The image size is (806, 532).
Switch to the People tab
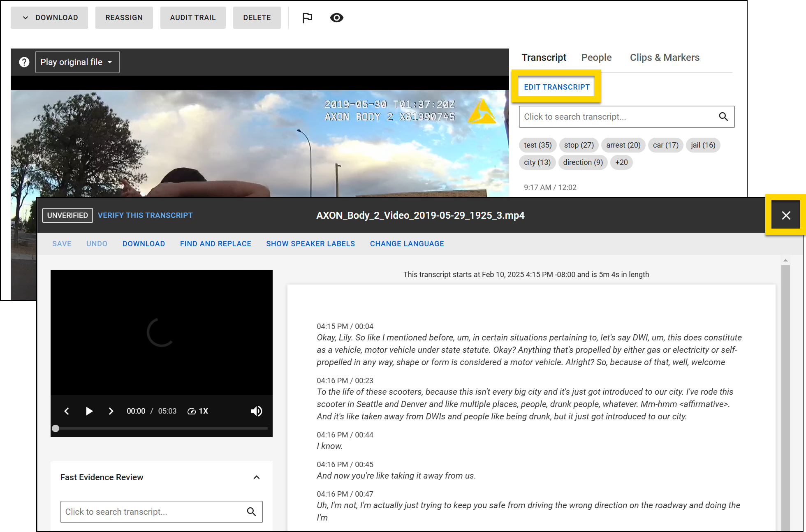pos(596,58)
